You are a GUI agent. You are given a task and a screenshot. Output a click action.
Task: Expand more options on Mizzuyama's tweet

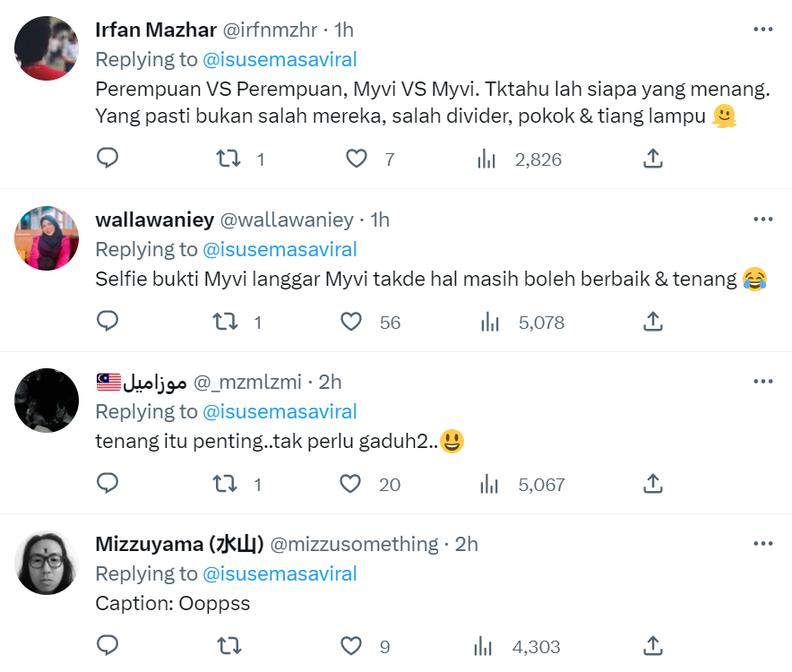[762, 543]
